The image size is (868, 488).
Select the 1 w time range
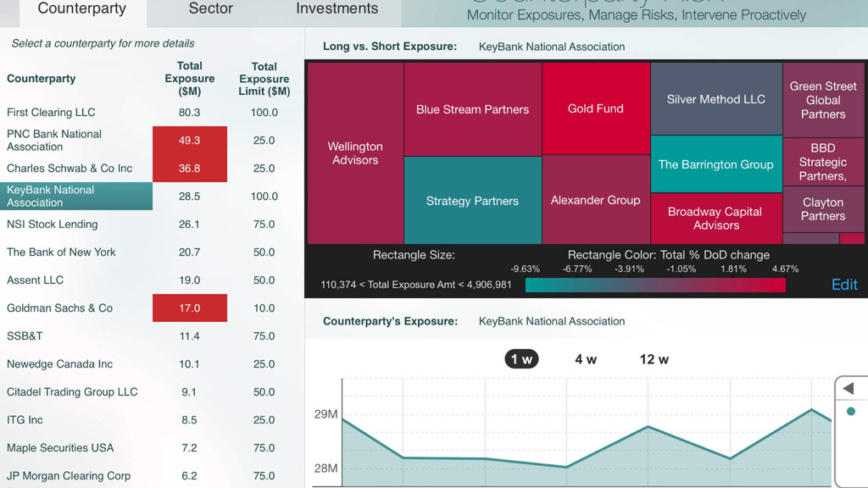[522, 359]
